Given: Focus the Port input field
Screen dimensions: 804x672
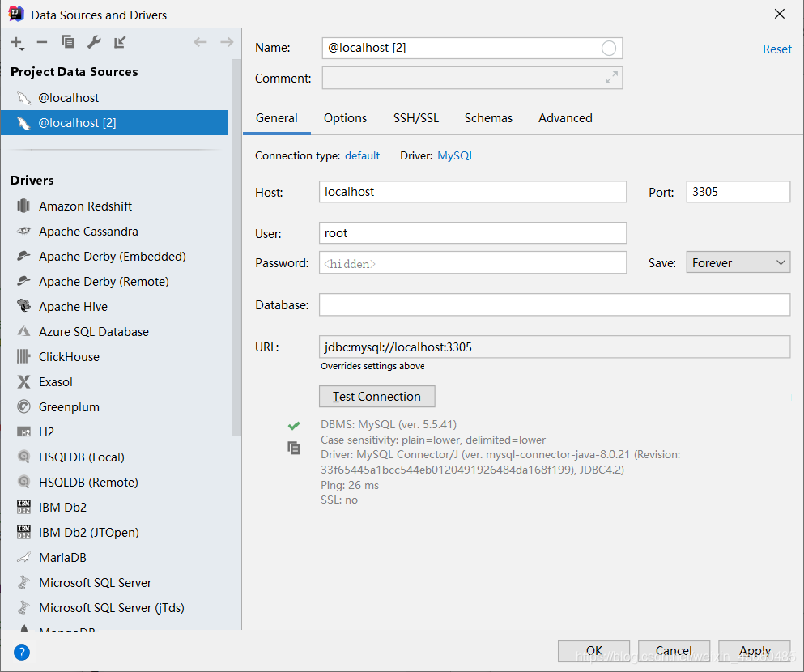Looking at the screenshot, I should tap(738, 192).
